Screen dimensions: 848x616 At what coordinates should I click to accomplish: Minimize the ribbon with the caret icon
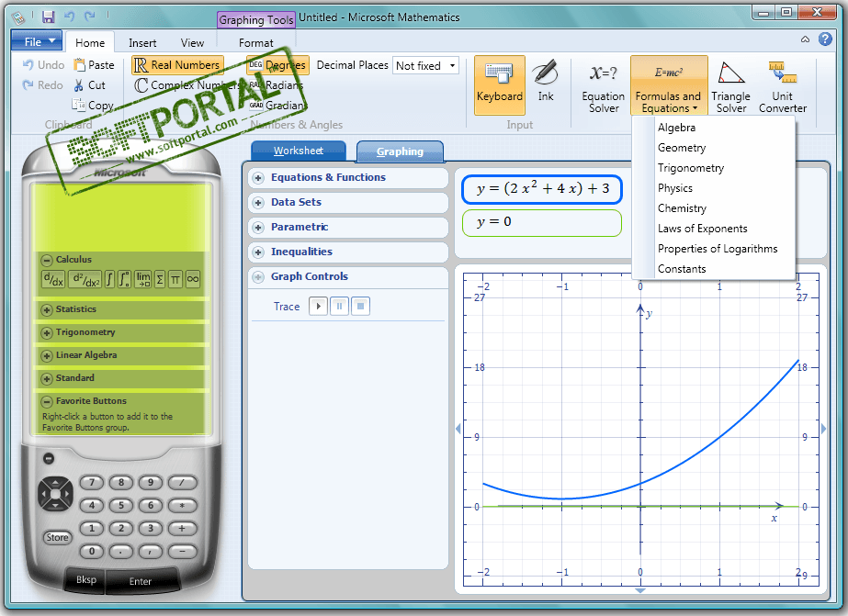point(805,39)
